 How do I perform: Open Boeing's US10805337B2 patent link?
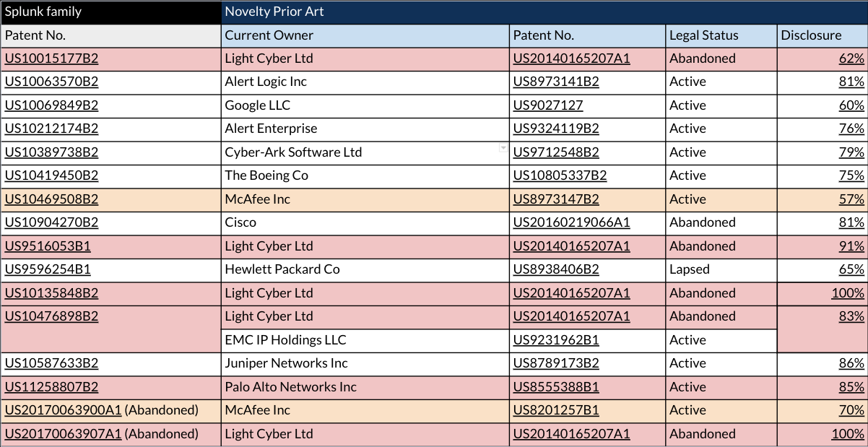point(560,175)
